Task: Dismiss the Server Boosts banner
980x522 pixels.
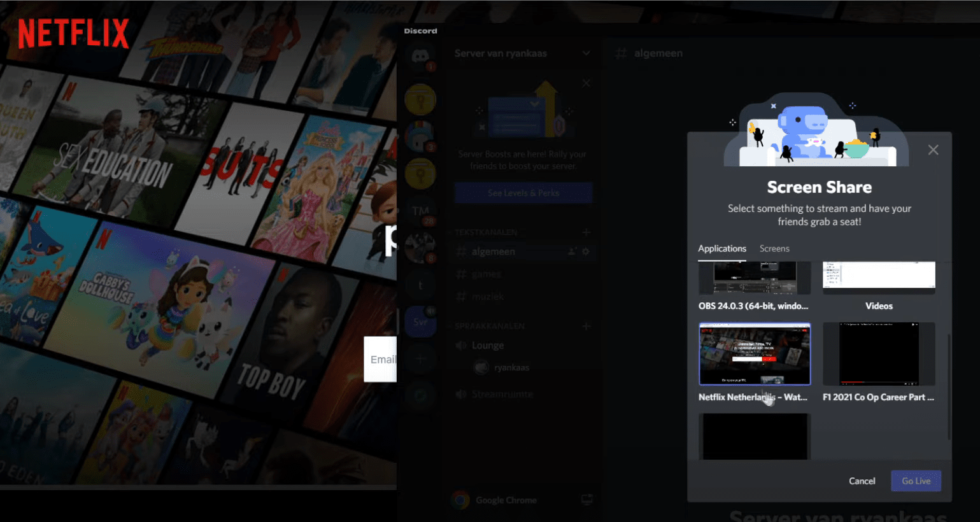Action: tap(586, 83)
